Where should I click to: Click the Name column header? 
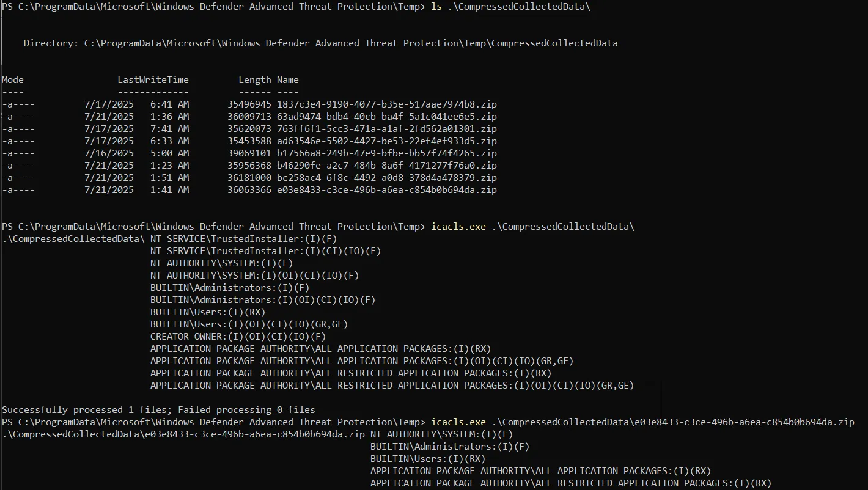point(287,80)
